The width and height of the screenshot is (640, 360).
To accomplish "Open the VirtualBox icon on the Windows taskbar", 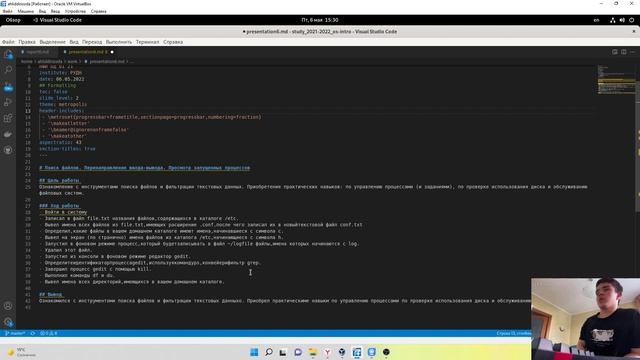I will (342, 352).
